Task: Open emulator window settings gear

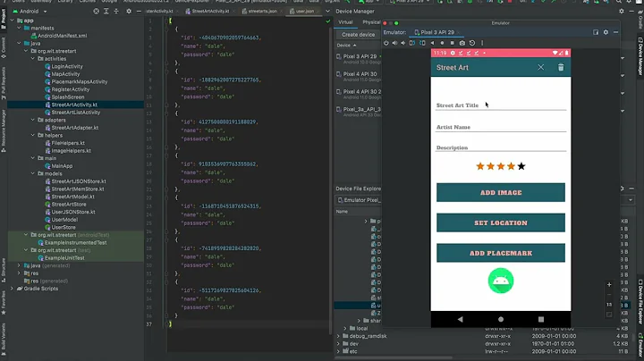Action: tap(606, 32)
